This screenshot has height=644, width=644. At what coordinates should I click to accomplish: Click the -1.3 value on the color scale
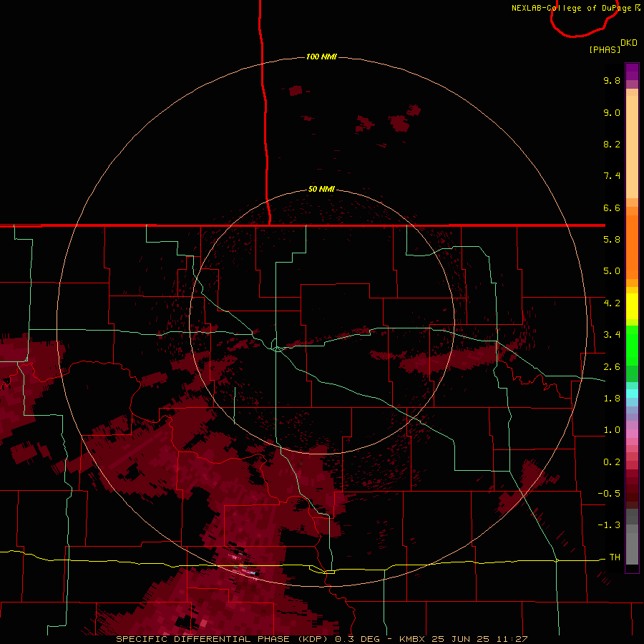pyautogui.click(x=609, y=525)
